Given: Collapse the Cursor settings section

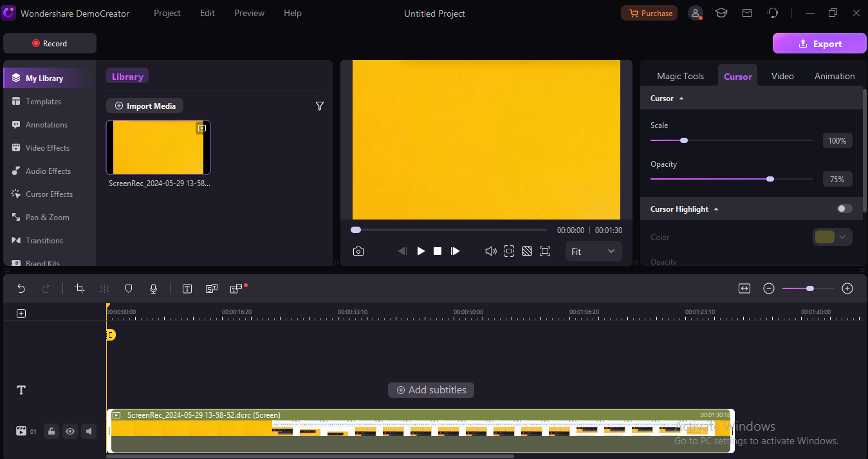Looking at the screenshot, I should (x=680, y=98).
